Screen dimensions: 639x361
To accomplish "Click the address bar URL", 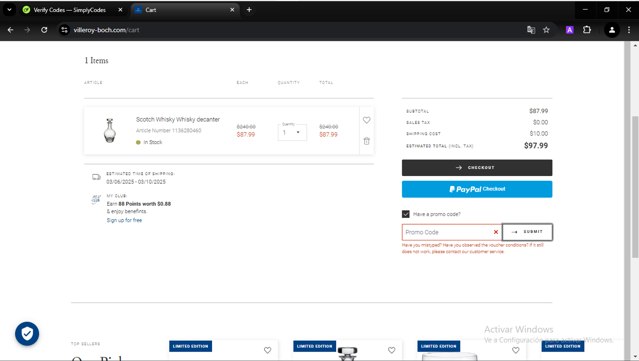I will (106, 30).
